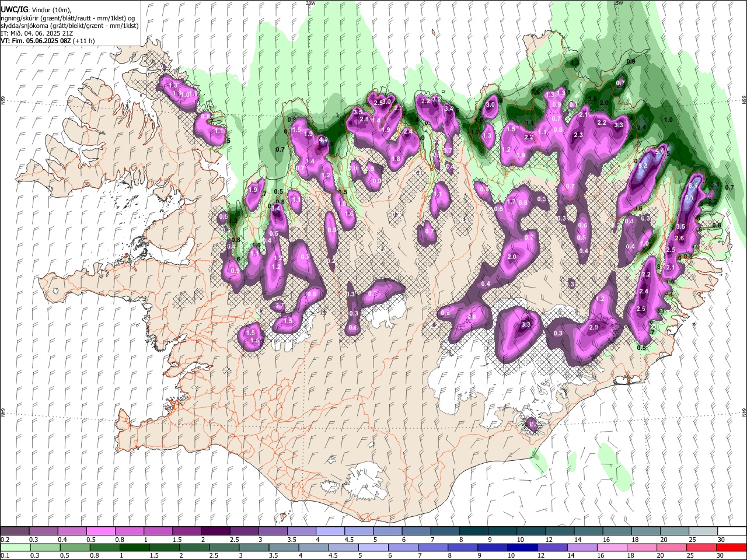This screenshot has width=747, height=560.
Task: Click the "UWC/IG" map title
Action: (15, 9)
